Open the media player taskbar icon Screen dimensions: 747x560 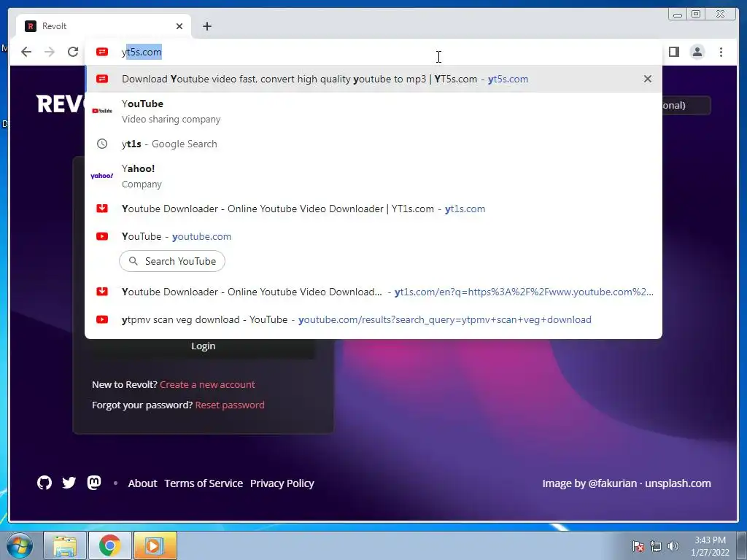tap(155, 545)
